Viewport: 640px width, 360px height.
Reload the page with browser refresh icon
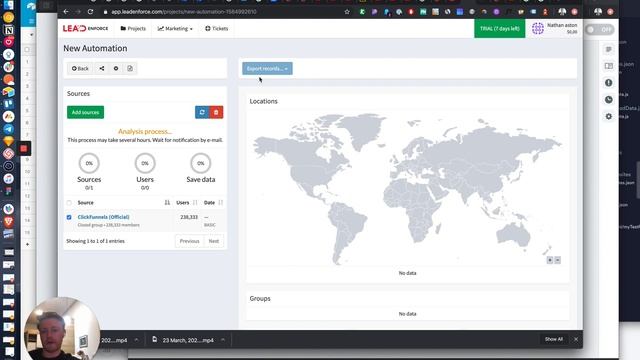91,12
